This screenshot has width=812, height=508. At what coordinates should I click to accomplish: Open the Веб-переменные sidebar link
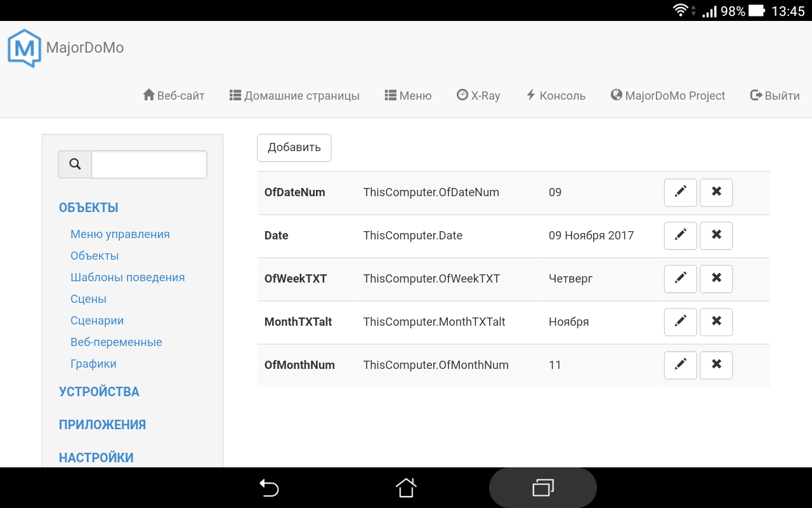click(x=116, y=342)
